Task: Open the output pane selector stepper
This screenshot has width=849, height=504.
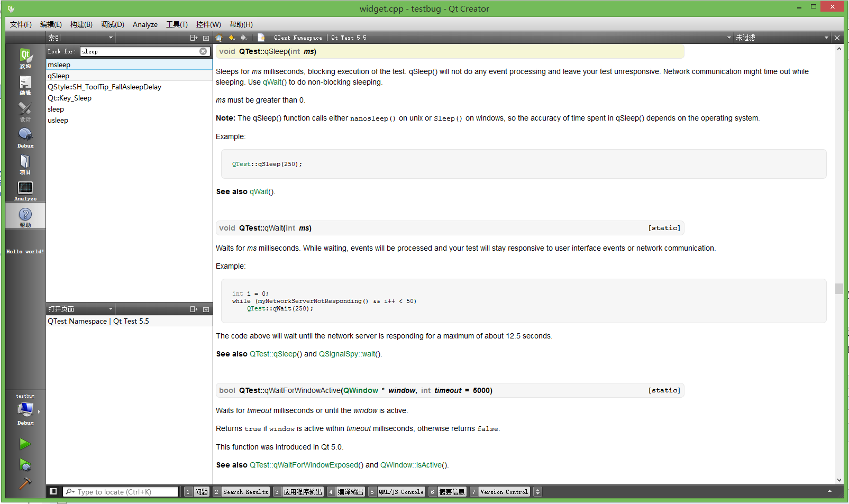Action: coord(537,491)
